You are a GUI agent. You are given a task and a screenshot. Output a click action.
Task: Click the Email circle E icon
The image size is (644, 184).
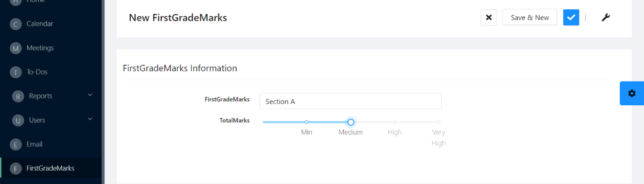pos(16,145)
